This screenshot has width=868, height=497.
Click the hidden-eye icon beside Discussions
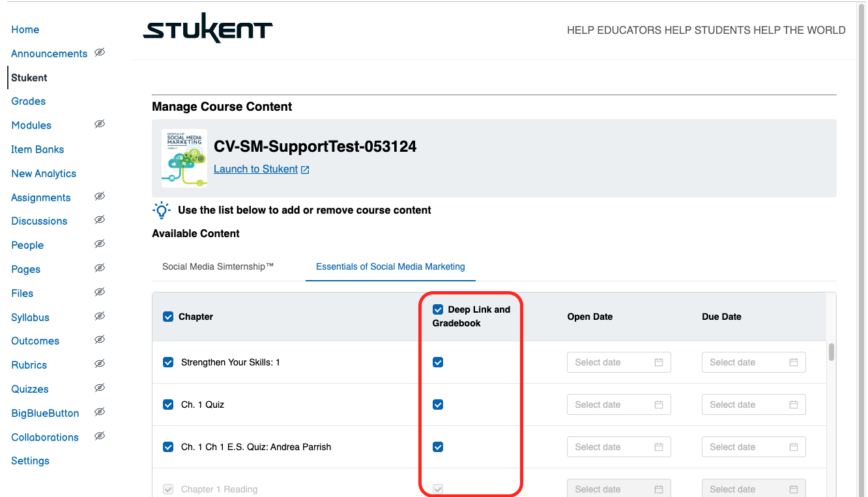[x=100, y=220]
